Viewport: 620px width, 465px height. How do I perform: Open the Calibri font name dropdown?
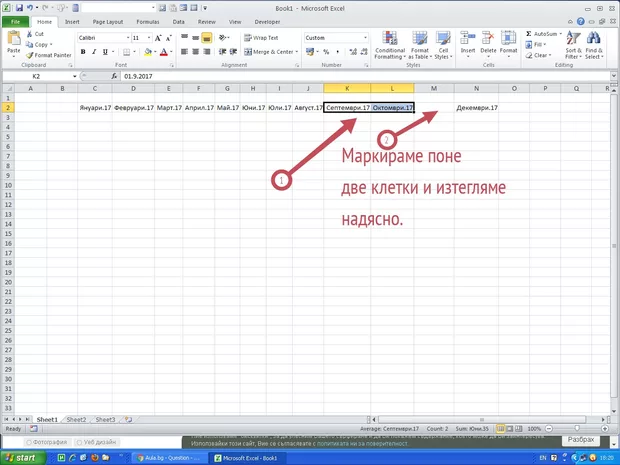point(128,38)
